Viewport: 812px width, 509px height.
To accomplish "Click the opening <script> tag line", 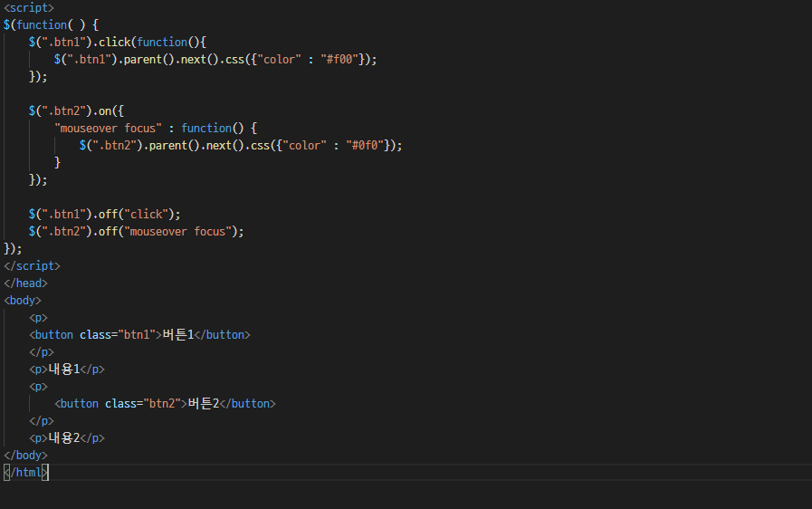I will [x=28, y=8].
